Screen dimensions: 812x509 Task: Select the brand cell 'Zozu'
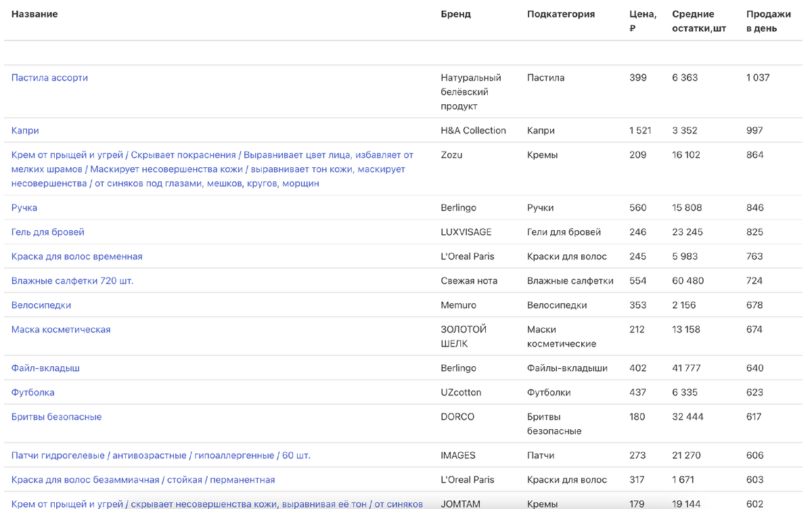[x=451, y=155]
